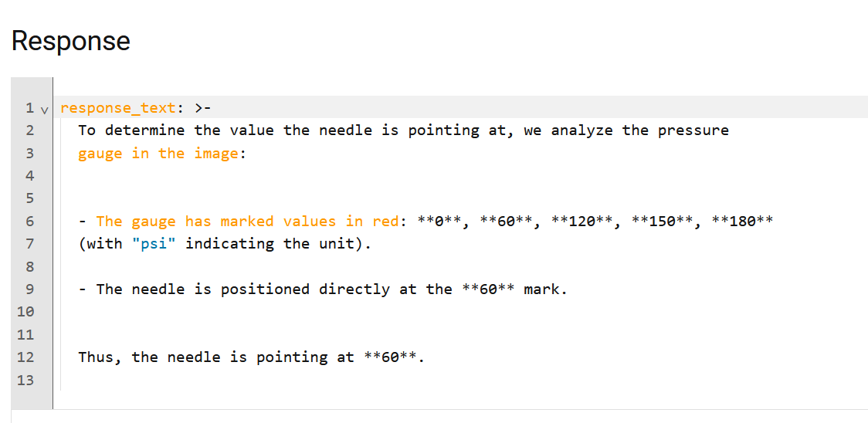Screen dimensions: 868x423
Task: Collapse the response_text fold arrow on line 1
Action: (44, 108)
